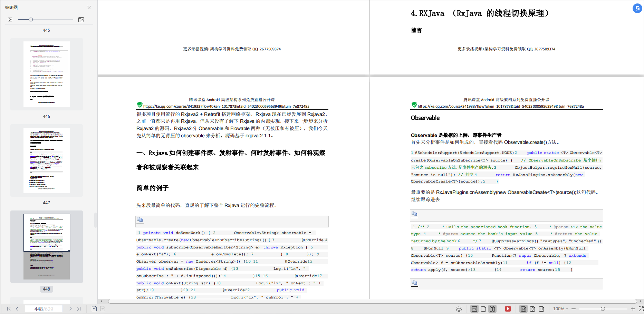Viewport: 644px width, 314px height.
Task: Open page 447 thumbnail
Action: [x=47, y=160]
